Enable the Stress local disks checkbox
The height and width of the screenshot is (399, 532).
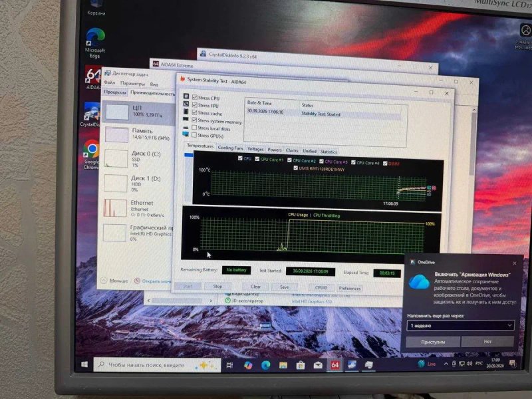[x=194, y=128]
